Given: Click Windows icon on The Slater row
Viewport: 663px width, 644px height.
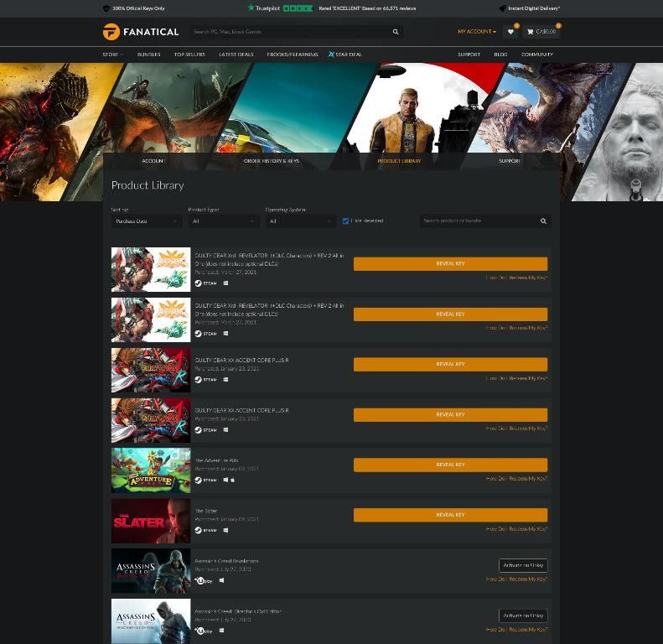Looking at the screenshot, I should point(225,530).
